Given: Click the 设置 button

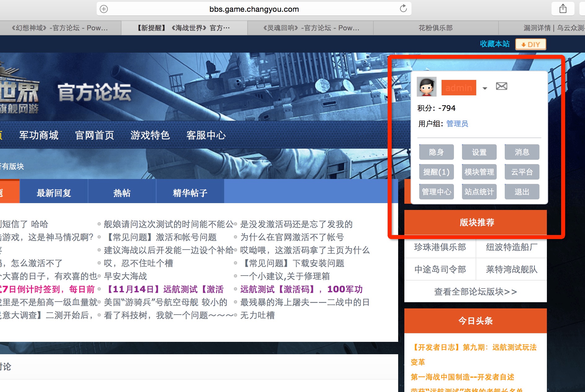Looking at the screenshot, I should click(479, 152).
